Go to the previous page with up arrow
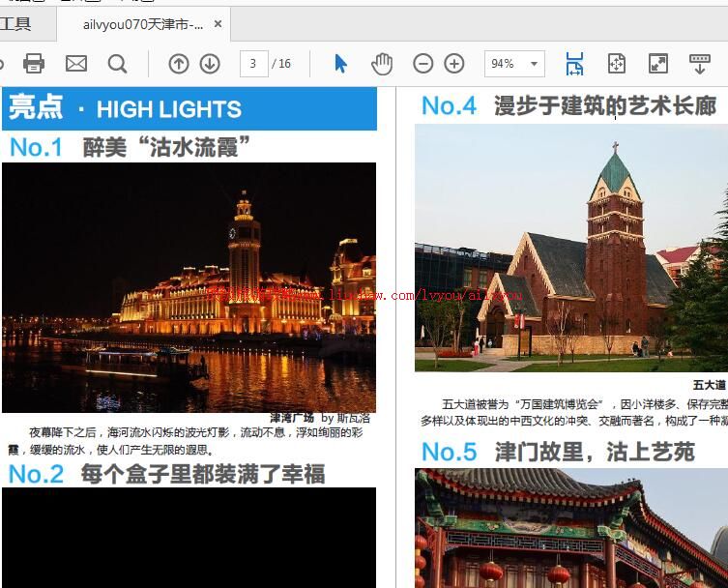The image size is (728, 588). point(179,64)
